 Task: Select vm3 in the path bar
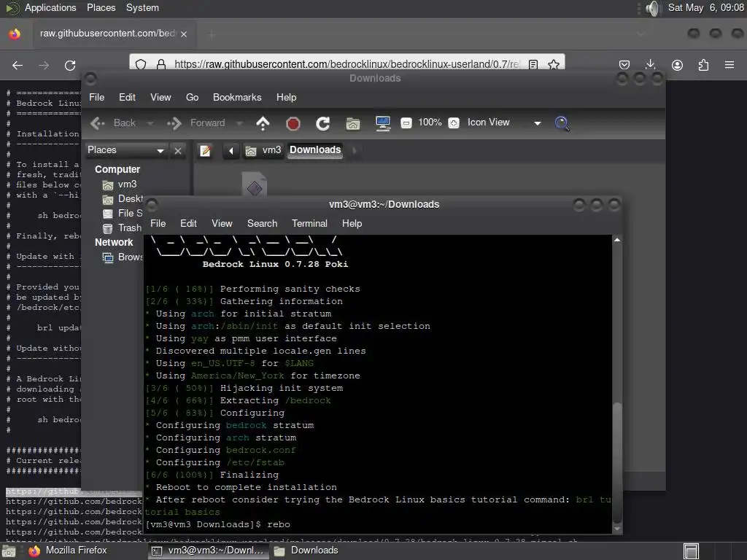tap(263, 150)
